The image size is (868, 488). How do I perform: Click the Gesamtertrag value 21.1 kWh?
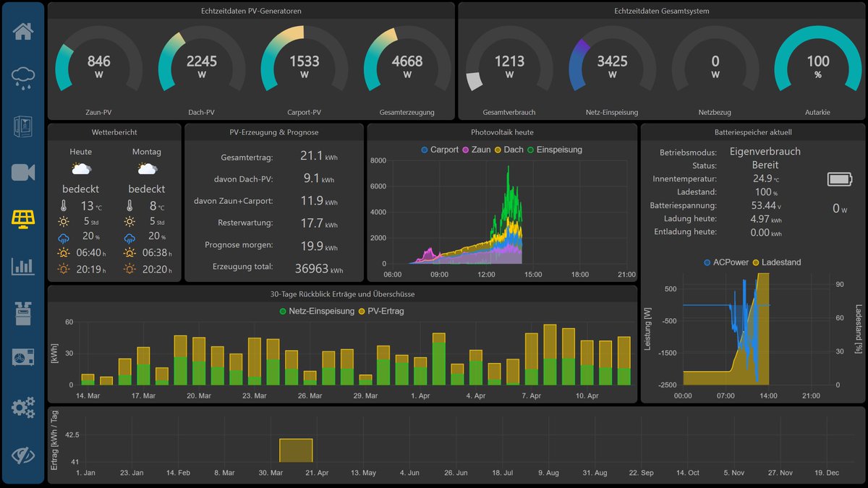318,156
